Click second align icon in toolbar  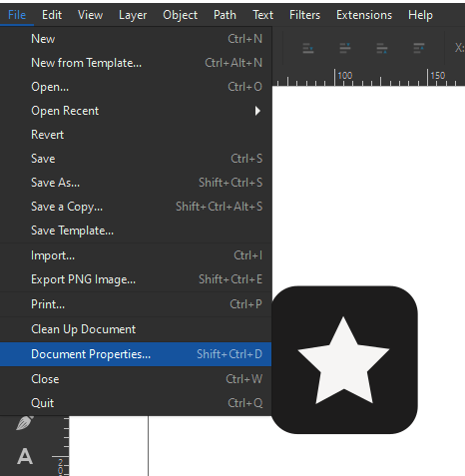[x=345, y=48]
